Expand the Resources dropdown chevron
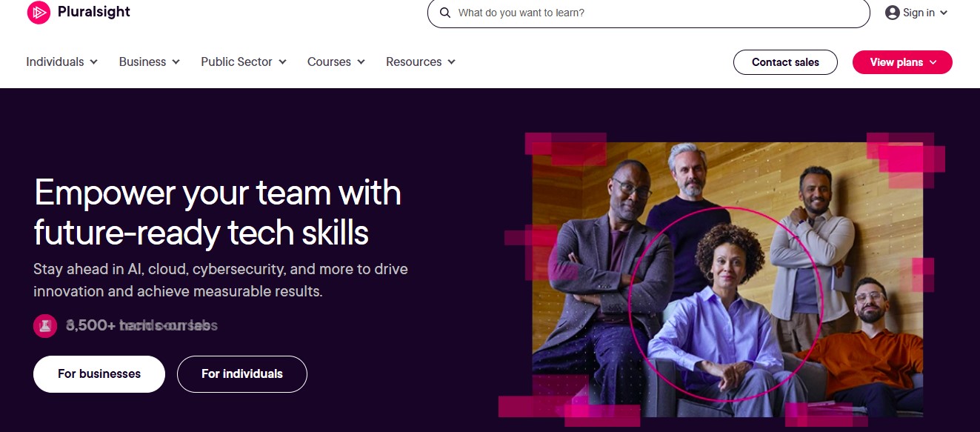This screenshot has height=432, width=980. point(452,62)
